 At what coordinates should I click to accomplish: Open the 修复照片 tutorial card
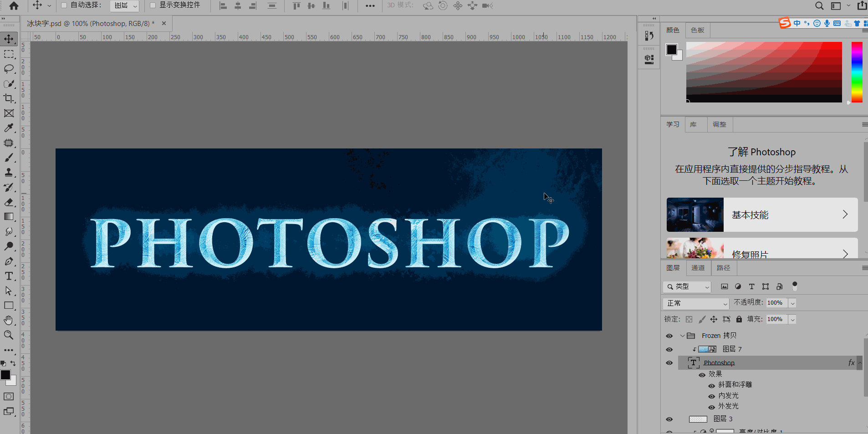click(762, 248)
